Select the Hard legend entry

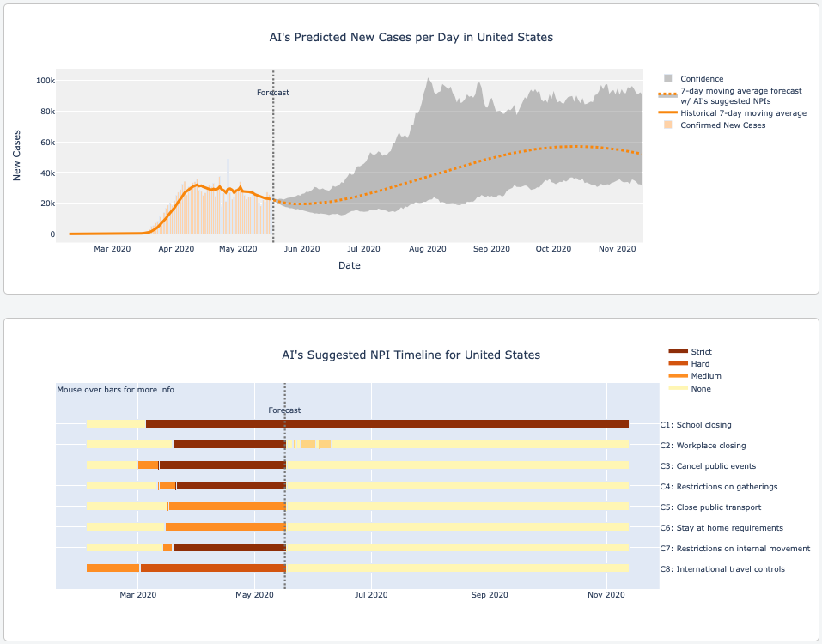(x=700, y=364)
